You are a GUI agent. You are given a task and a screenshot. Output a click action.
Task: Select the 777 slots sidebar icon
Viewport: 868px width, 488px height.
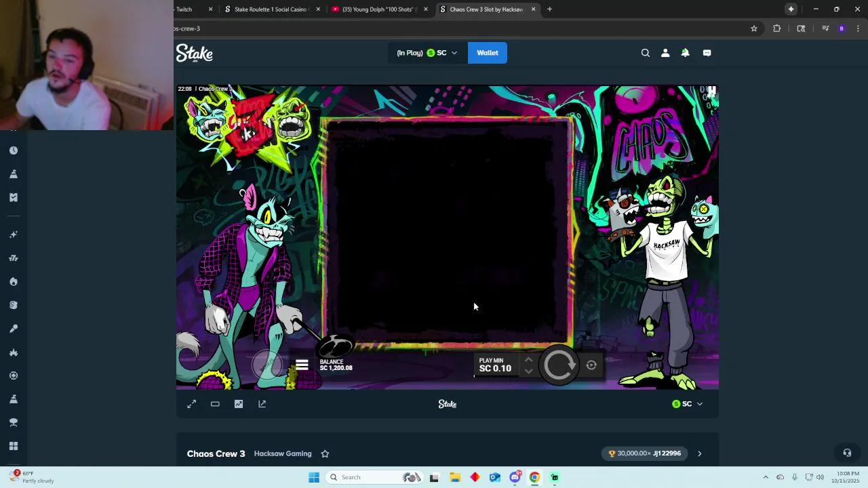[x=14, y=258]
